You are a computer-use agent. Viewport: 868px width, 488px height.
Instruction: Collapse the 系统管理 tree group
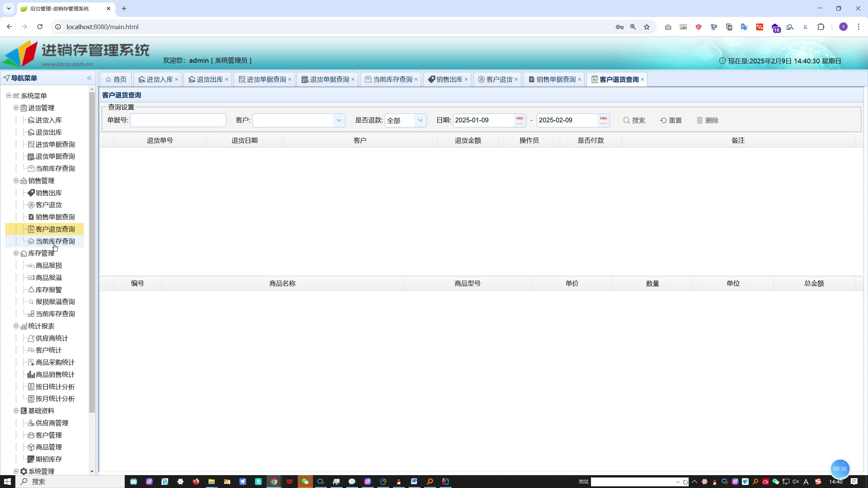click(x=16, y=471)
